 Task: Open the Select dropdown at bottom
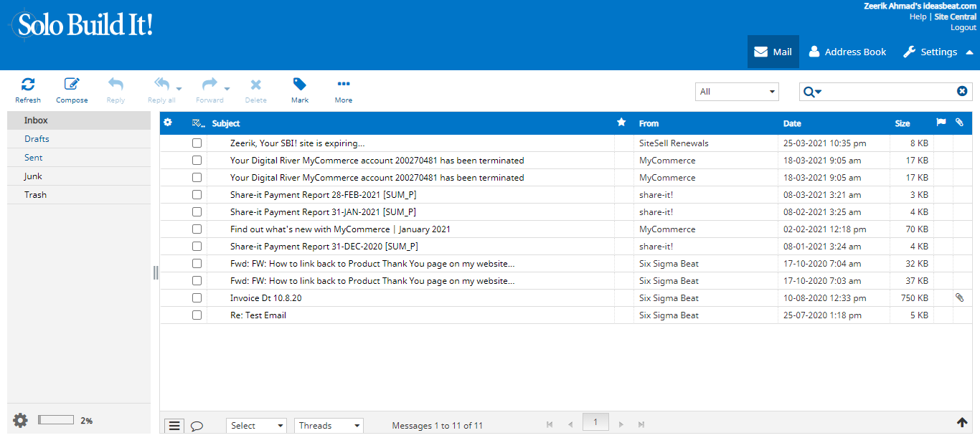click(256, 426)
